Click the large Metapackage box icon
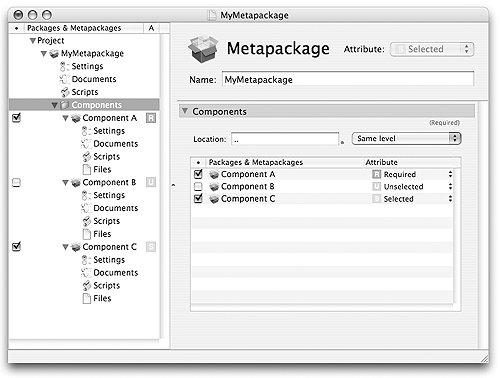 point(203,49)
